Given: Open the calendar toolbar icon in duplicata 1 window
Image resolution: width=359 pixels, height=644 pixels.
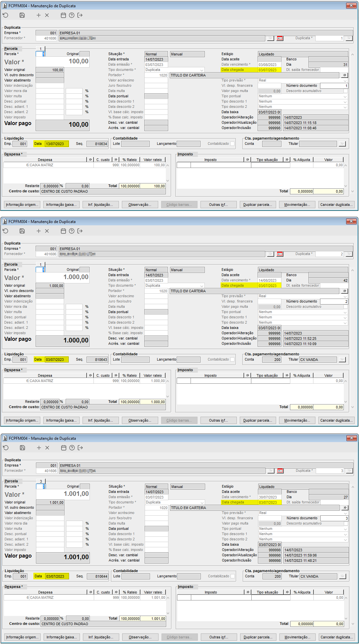Looking at the screenshot, I should 63,15.
